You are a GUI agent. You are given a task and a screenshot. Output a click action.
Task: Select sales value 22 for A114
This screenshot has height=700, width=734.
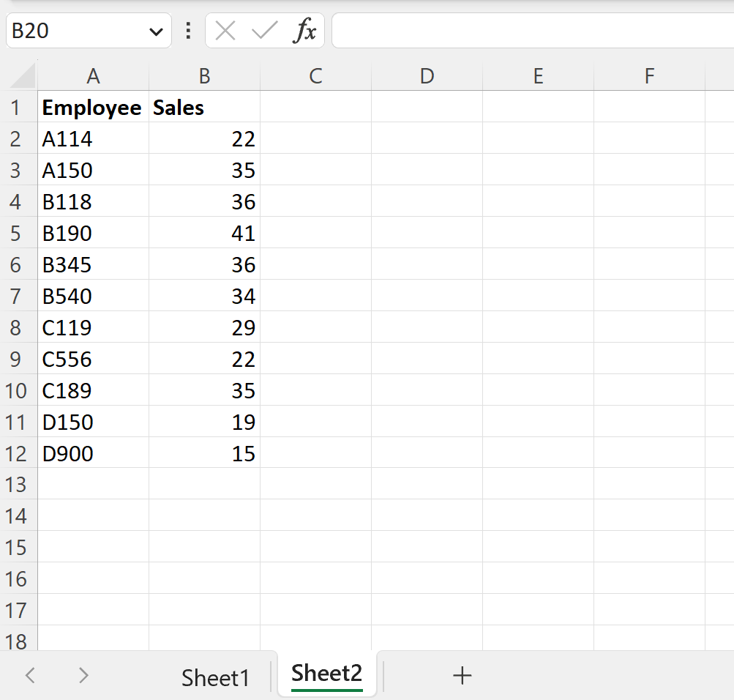205,138
